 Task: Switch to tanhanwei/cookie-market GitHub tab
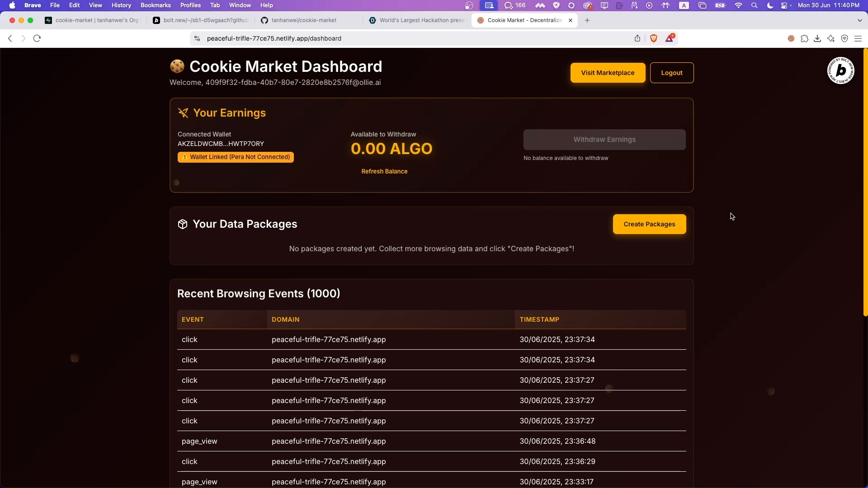(303, 20)
